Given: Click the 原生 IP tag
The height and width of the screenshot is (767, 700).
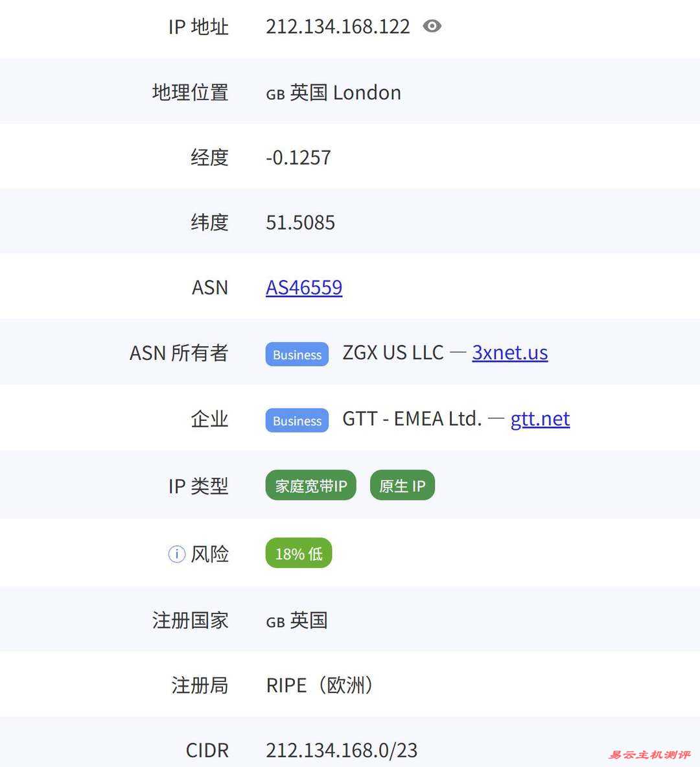Looking at the screenshot, I should pos(402,485).
